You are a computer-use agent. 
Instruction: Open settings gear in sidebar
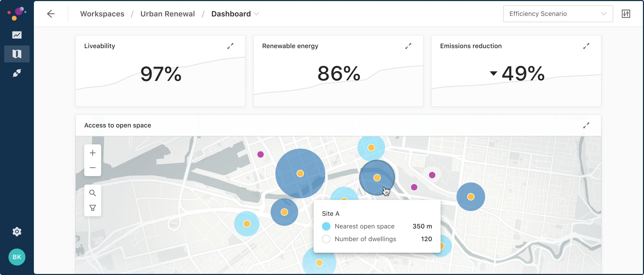click(x=17, y=232)
